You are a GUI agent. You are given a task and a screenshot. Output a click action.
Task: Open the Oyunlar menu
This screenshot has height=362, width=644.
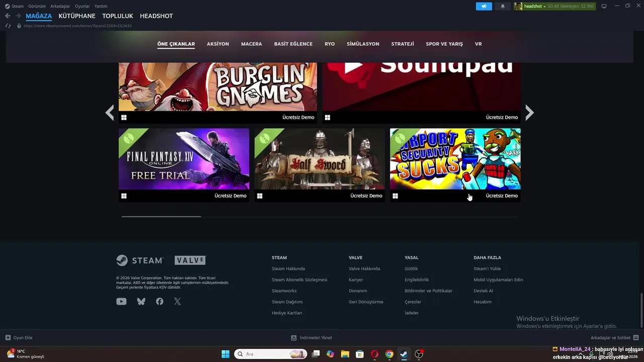click(83, 6)
